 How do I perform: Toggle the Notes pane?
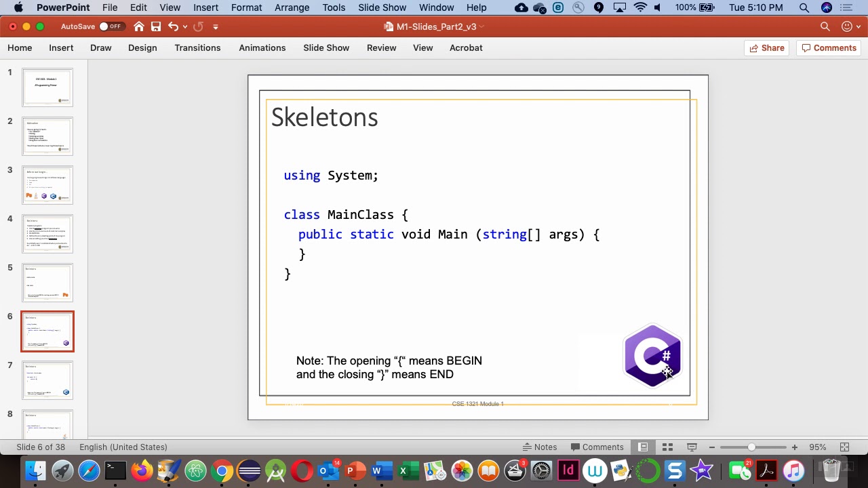[x=540, y=447]
